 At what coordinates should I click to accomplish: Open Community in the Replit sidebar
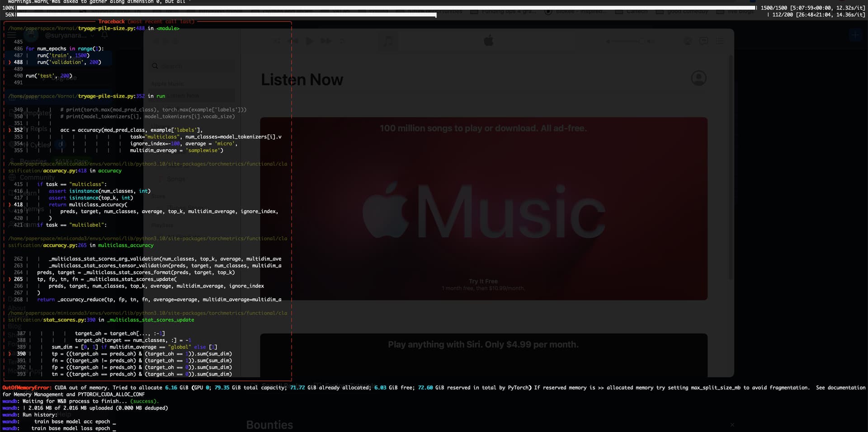pyautogui.click(x=32, y=178)
